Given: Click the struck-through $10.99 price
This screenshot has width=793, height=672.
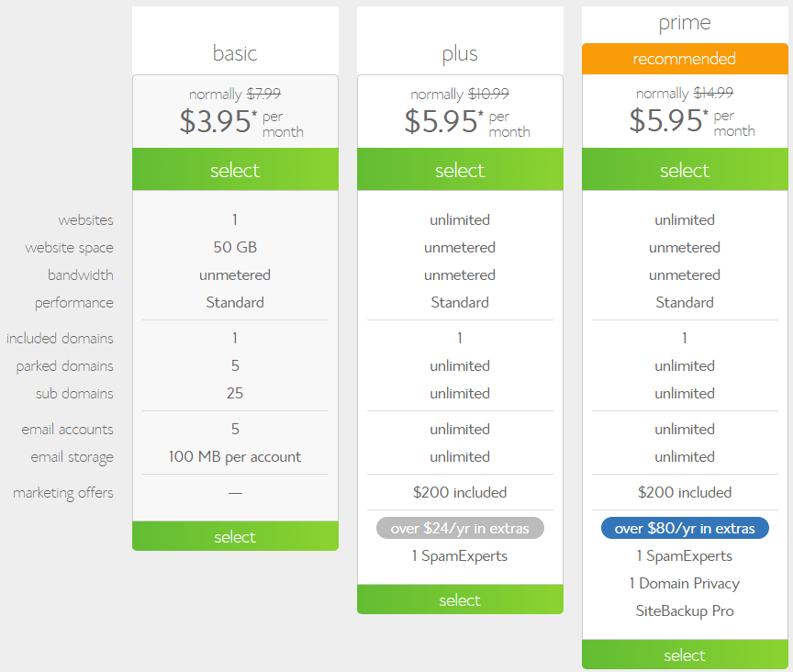Looking at the screenshot, I should tap(488, 94).
